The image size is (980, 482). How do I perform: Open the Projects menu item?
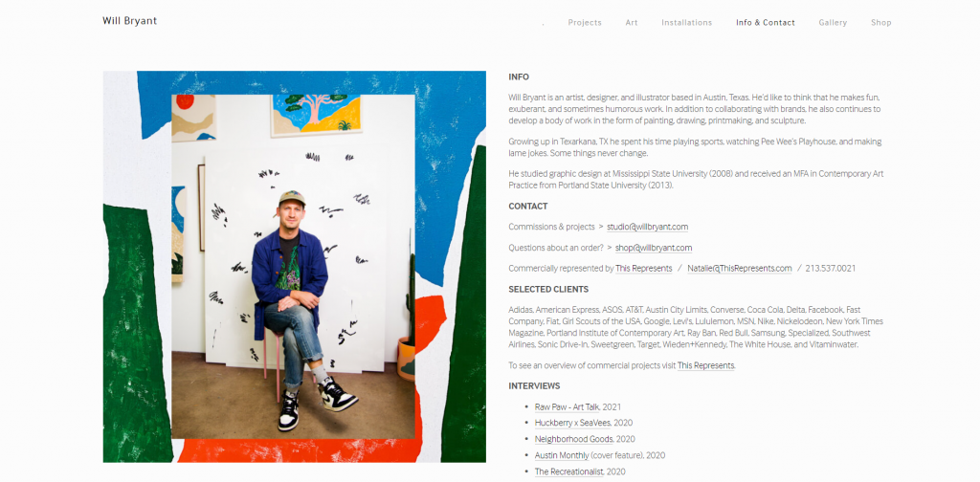[585, 23]
